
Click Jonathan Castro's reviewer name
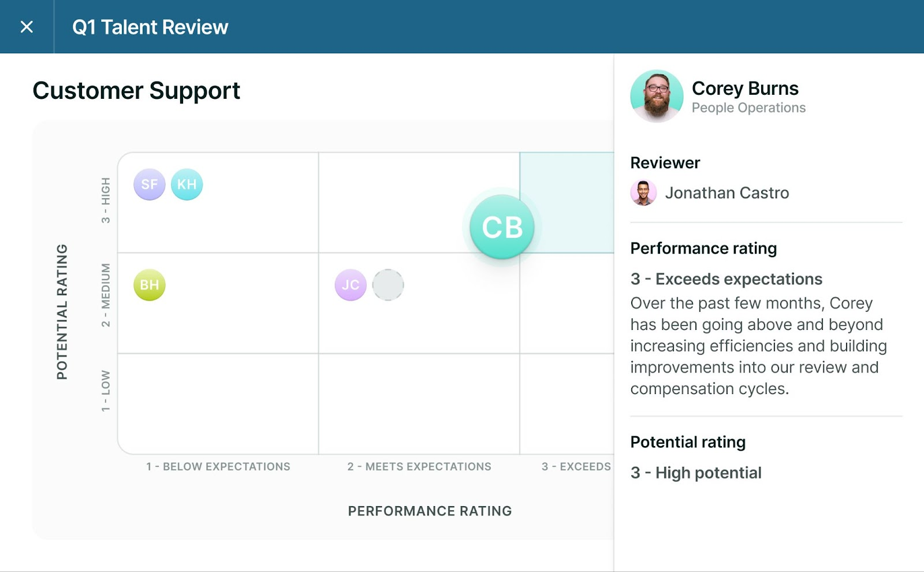pyautogui.click(x=728, y=193)
